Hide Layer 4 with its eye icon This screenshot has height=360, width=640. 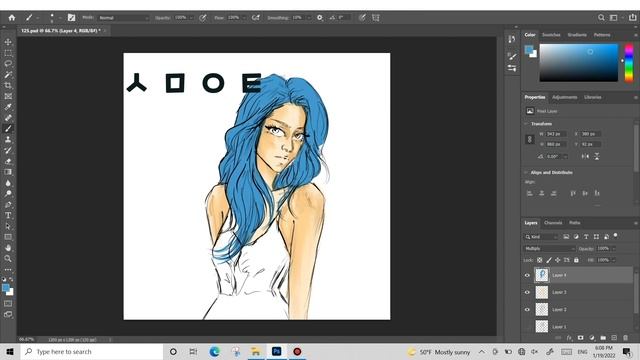click(x=527, y=275)
